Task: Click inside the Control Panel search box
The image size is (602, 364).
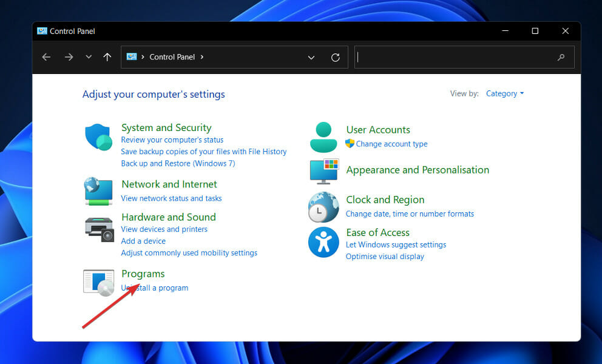Action: (x=464, y=57)
